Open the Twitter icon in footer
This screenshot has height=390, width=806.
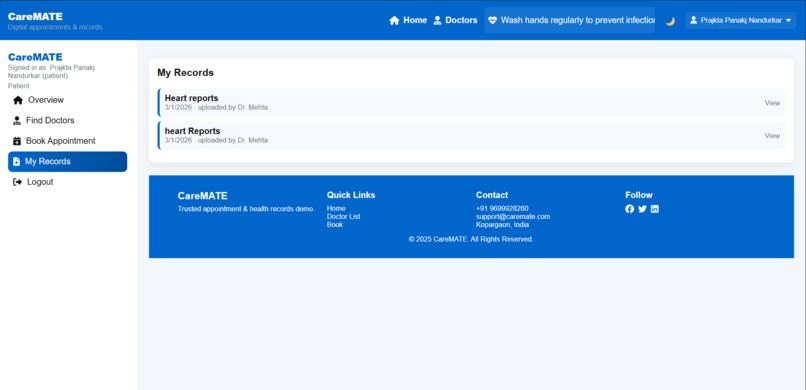click(x=643, y=209)
